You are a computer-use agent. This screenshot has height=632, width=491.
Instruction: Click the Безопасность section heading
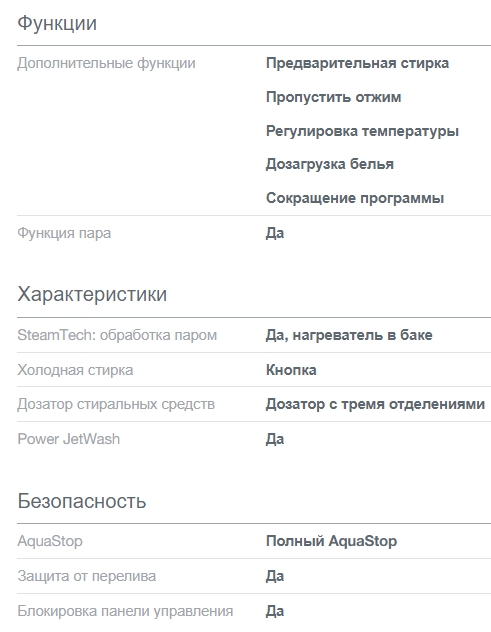coord(81,501)
